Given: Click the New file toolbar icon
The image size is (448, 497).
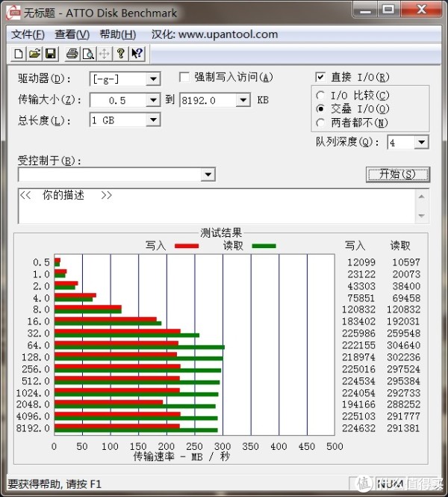Looking at the screenshot, I should click(x=19, y=54).
